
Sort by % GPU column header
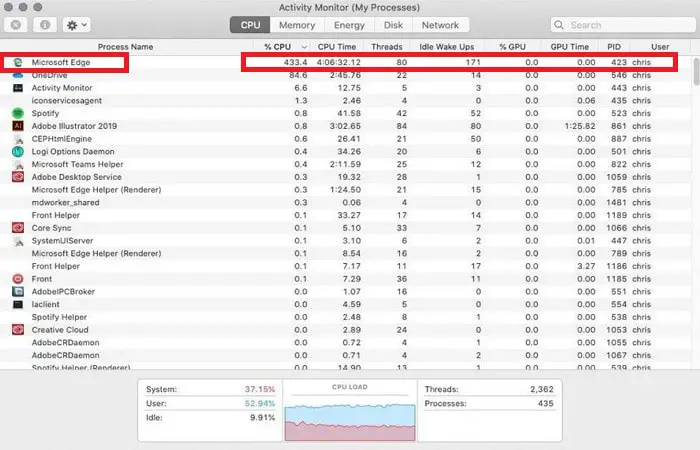click(x=512, y=46)
